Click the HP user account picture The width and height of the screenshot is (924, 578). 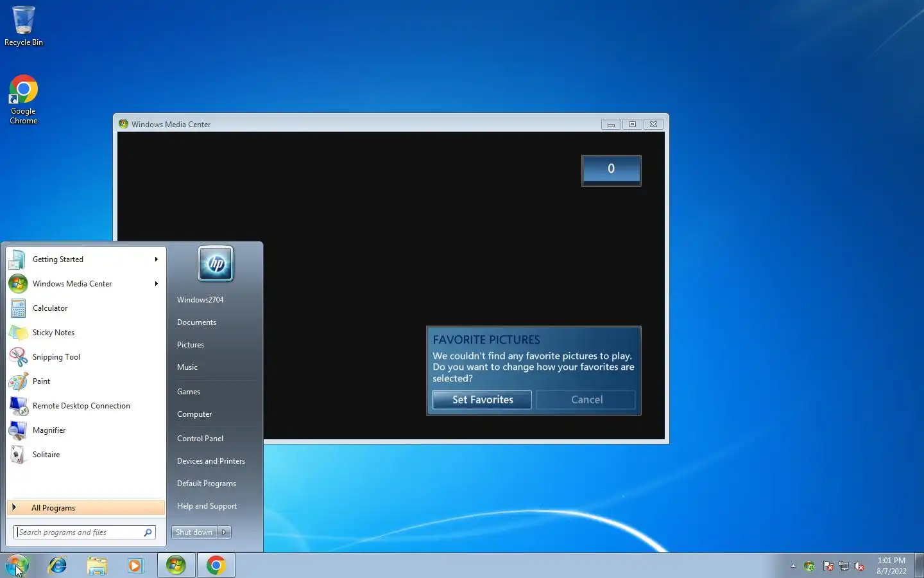pos(216,264)
